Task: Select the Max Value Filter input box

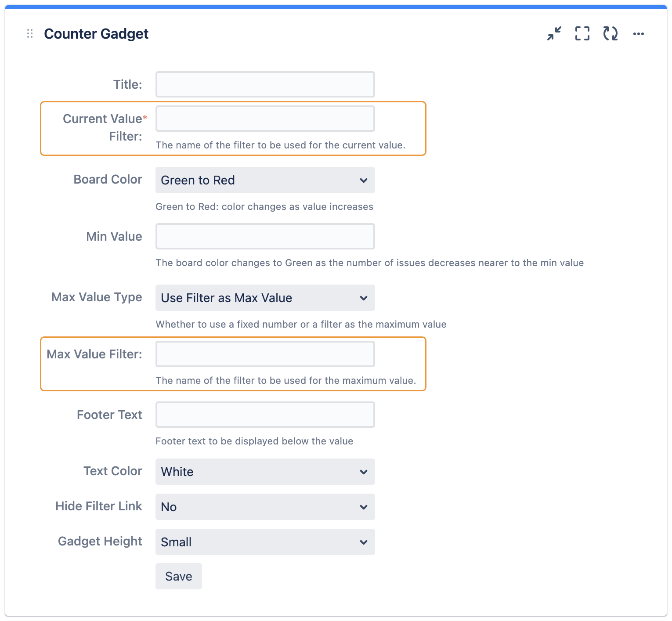Action: [265, 354]
